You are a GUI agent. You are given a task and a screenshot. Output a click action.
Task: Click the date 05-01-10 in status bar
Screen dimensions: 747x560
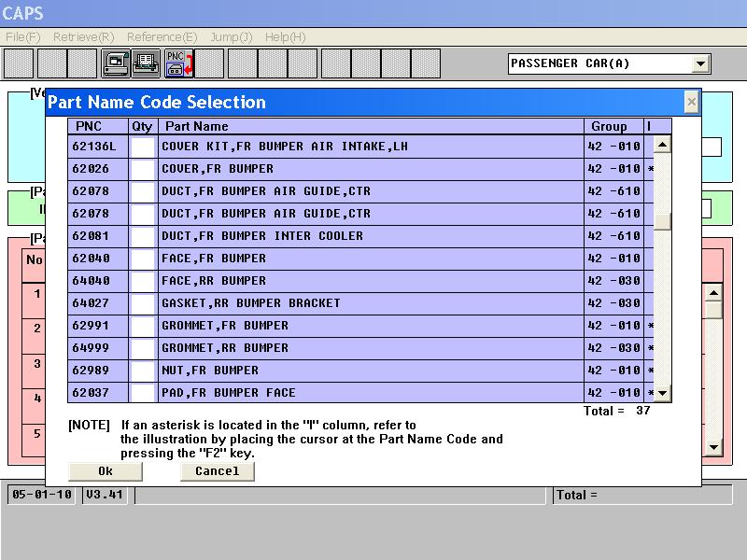pyautogui.click(x=42, y=495)
